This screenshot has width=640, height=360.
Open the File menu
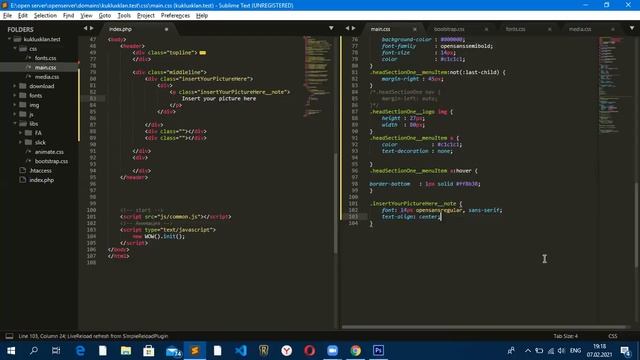pyautogui.click(x=7, y=16)
